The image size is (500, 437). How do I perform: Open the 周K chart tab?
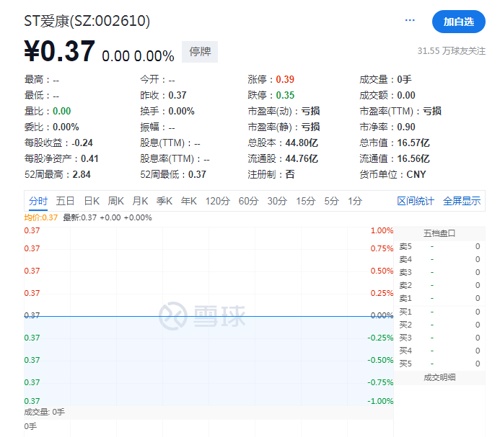click(x=116, y=201)
